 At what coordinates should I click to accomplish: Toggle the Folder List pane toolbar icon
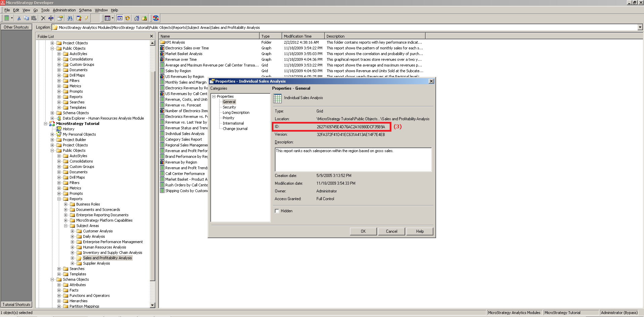[x=120, y=18]
